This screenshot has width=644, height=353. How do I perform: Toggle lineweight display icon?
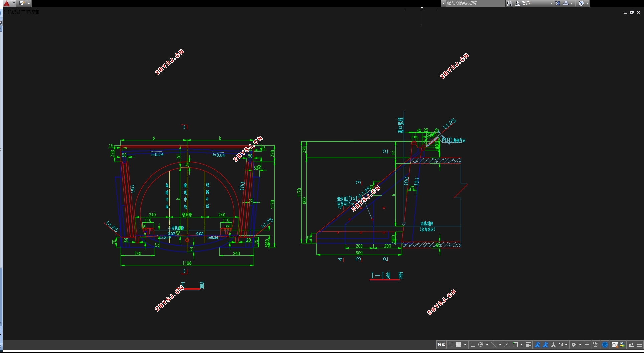(x=528, y=345)
